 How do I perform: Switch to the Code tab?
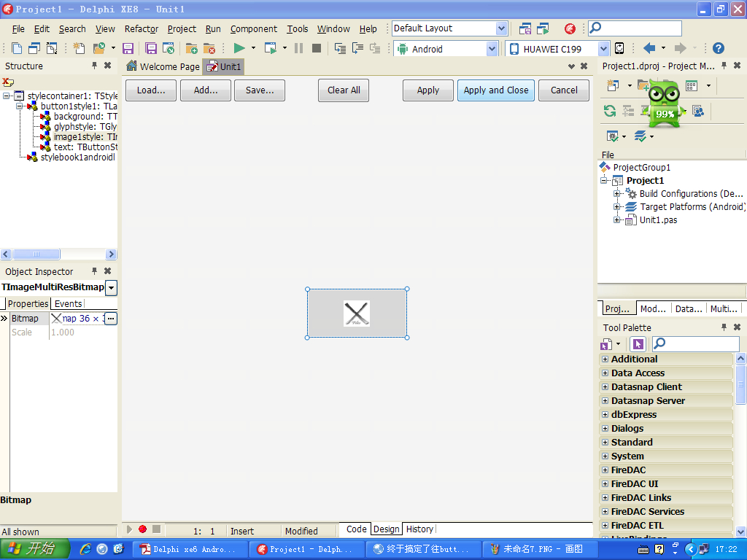(x=356, y=529)
